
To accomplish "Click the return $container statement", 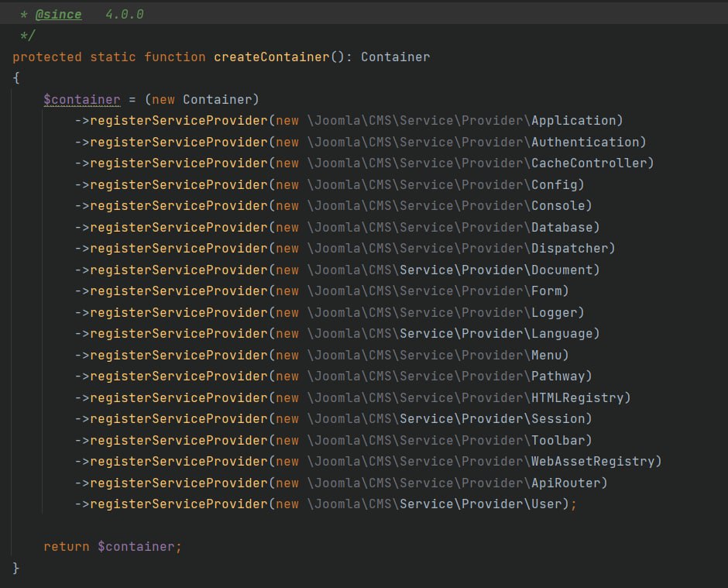I will pyautogui.click(x=112, y=547).
